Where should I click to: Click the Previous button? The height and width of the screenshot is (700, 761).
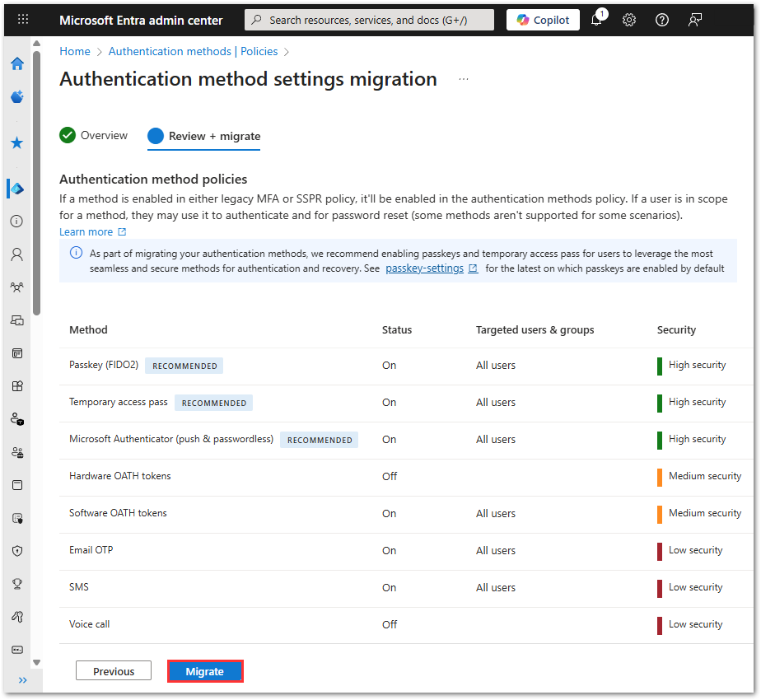pos(114,671)
